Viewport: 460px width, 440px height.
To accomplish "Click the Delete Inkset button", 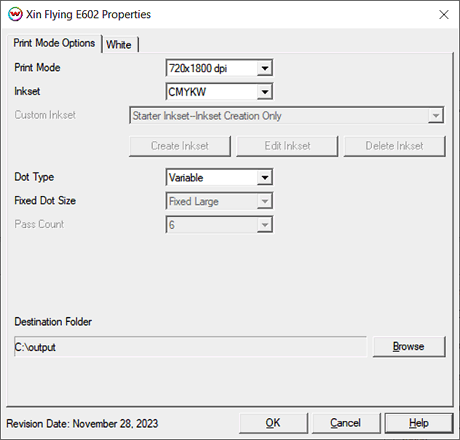I will [x=394, y=146].
